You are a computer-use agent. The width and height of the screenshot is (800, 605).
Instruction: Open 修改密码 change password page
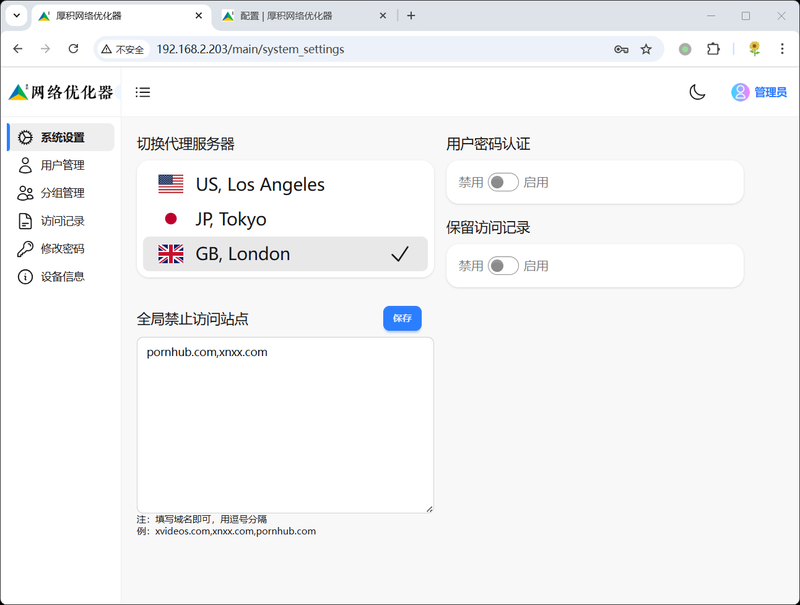[x=61, y=248]
